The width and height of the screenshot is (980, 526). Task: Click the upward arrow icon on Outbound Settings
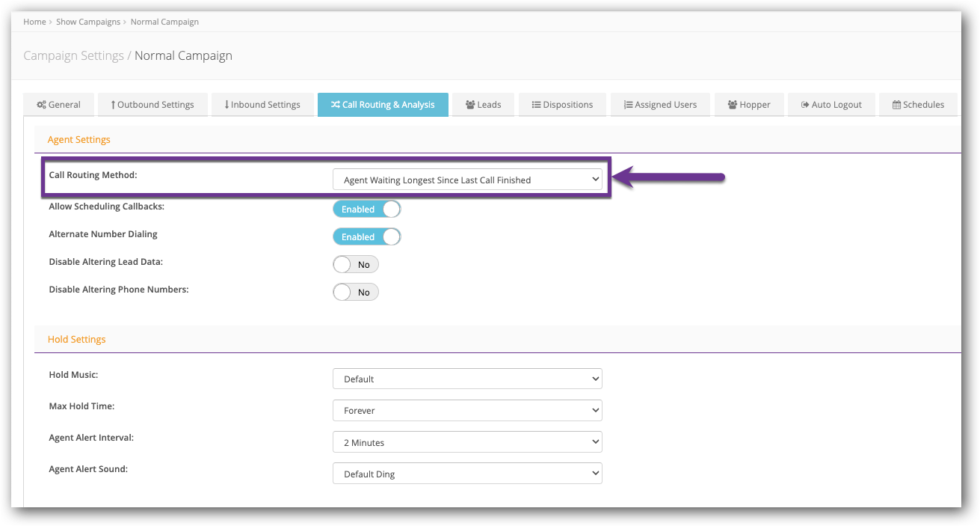[112, 105]
